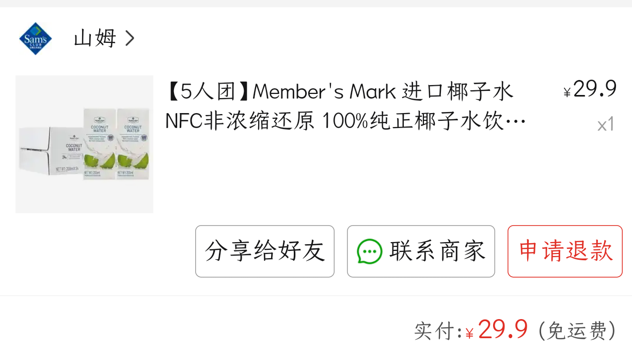Open the 山姆 store page name
Viewport: 632px width, 364px height.
coord(95,38)
